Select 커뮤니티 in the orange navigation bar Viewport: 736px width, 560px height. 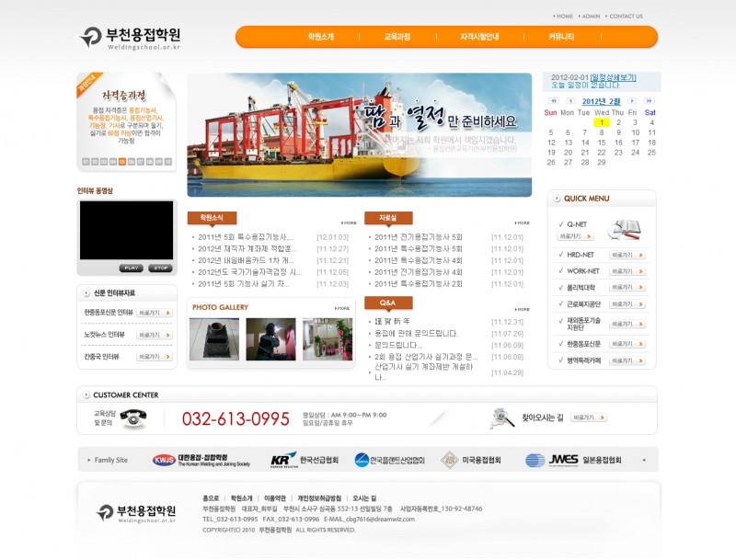[561, 37]
